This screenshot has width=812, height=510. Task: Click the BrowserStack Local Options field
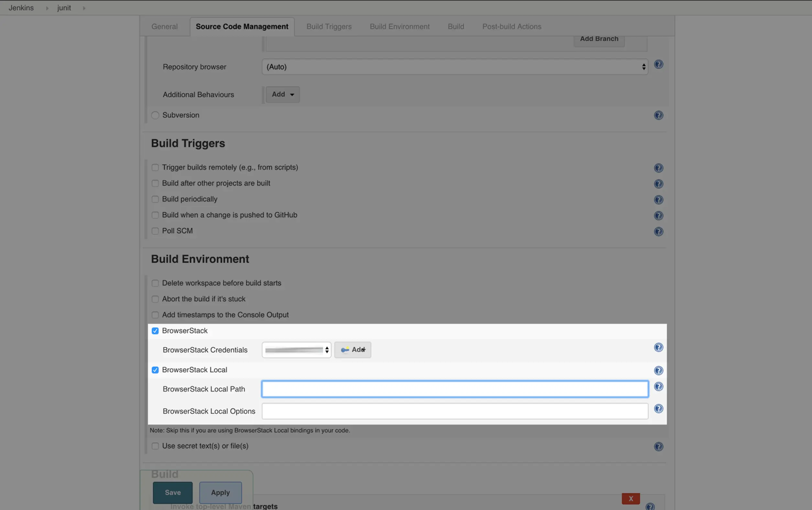pyautogui.click(x=455, y=411)
